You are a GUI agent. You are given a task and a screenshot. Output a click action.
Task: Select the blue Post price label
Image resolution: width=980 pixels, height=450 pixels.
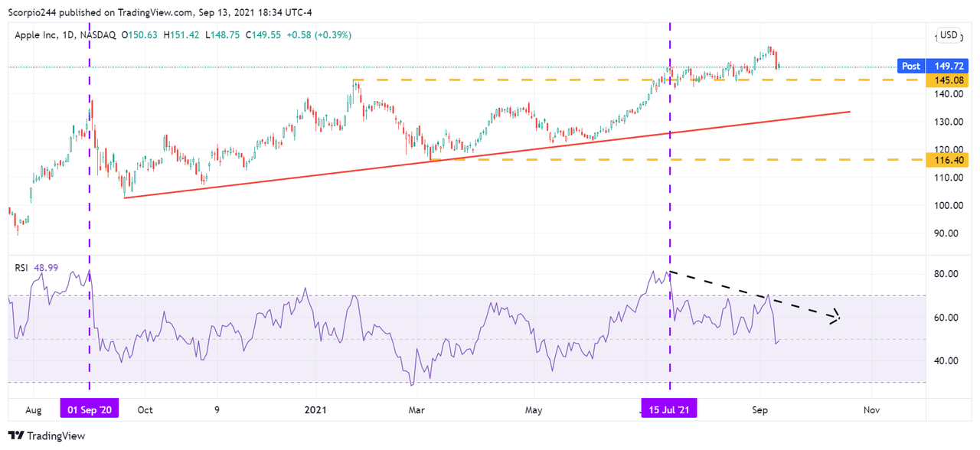(910, 67)
